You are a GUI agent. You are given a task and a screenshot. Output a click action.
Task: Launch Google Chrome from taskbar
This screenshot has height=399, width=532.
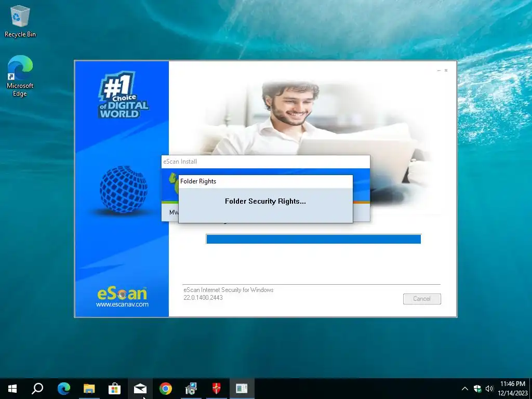click(166, 389)
